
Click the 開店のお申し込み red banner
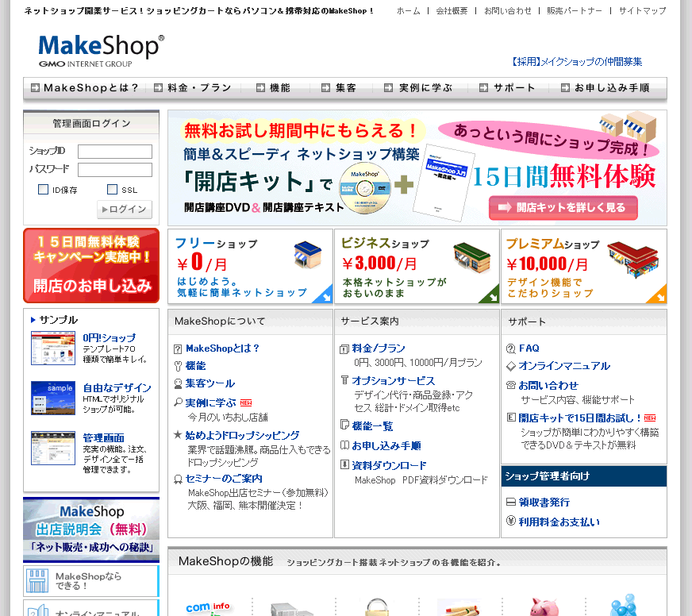tap(91, 266)
